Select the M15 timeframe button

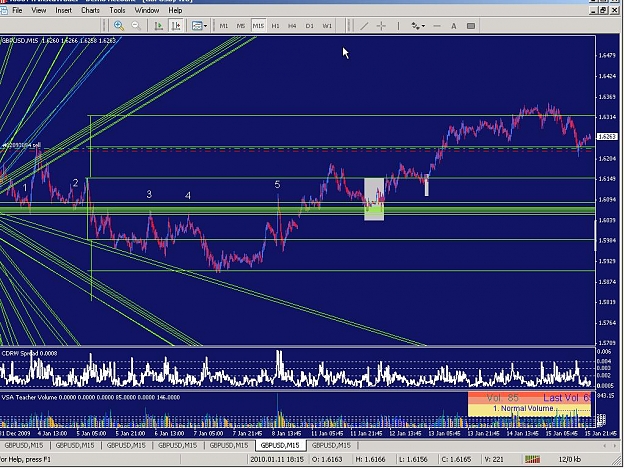258,26
